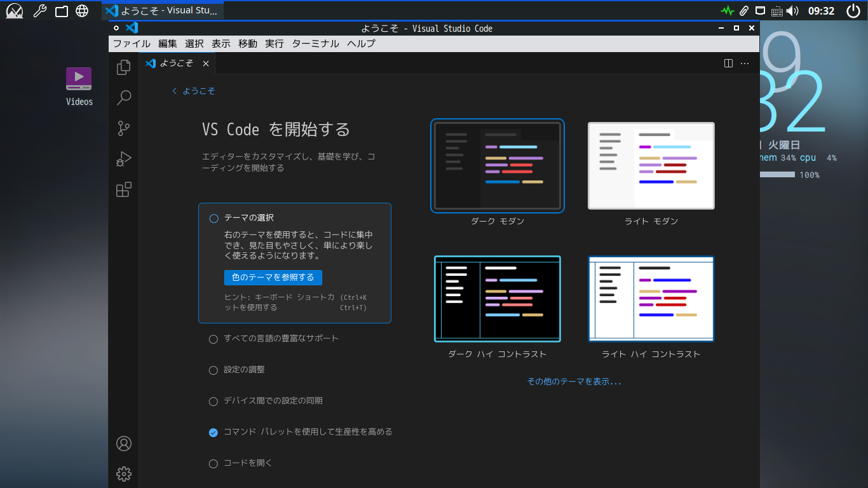
Task: Open the Explorer view in activity bar
Action: 124,67
